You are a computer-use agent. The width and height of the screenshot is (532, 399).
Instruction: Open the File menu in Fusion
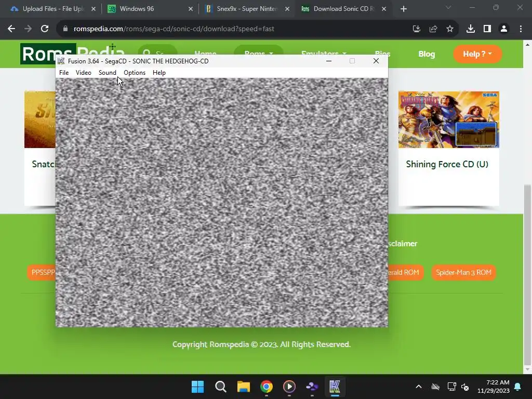[x=64, y=73]
